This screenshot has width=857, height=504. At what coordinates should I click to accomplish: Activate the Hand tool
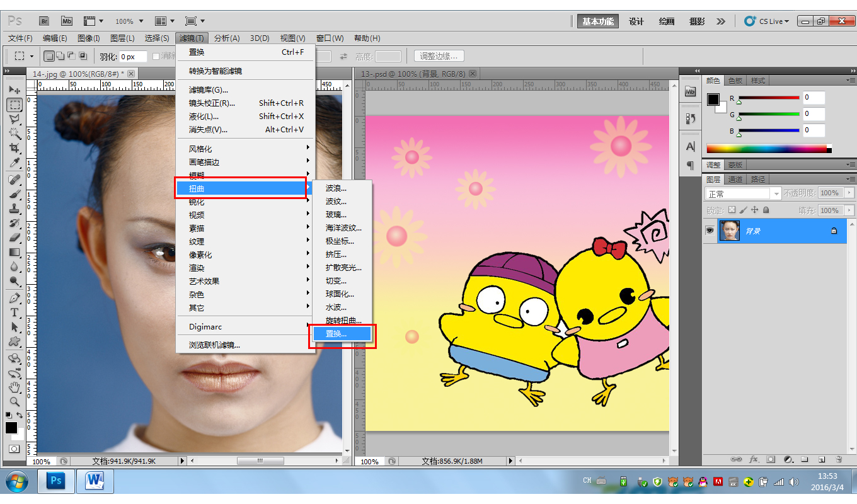coord(14,387)
